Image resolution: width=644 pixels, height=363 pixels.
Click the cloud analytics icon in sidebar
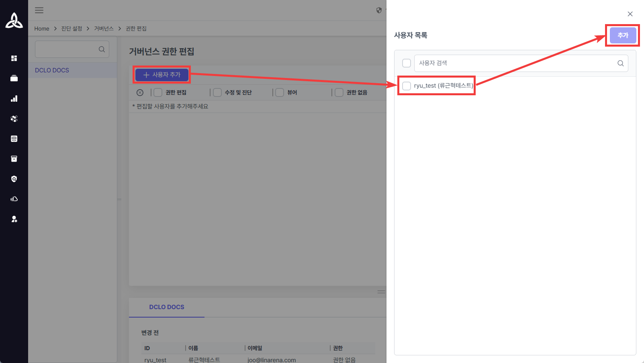tap(14, 199)
